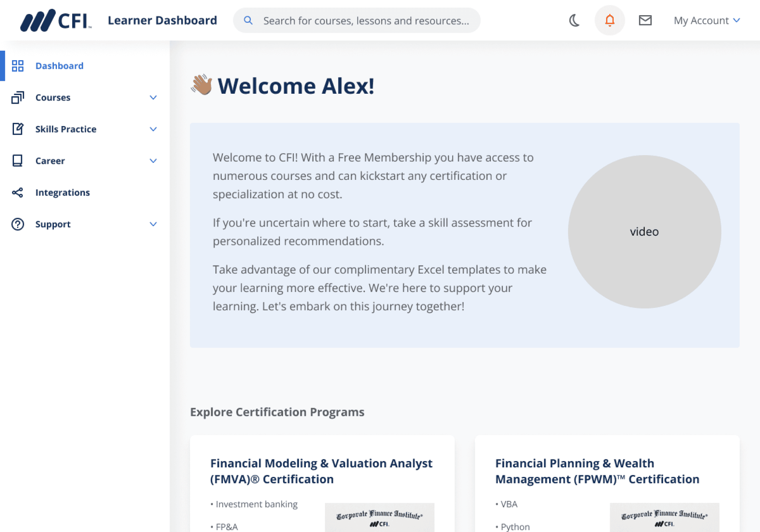This screenshot has height=532, width=760.
Task: Open Courses menu item
Action: 53,97
